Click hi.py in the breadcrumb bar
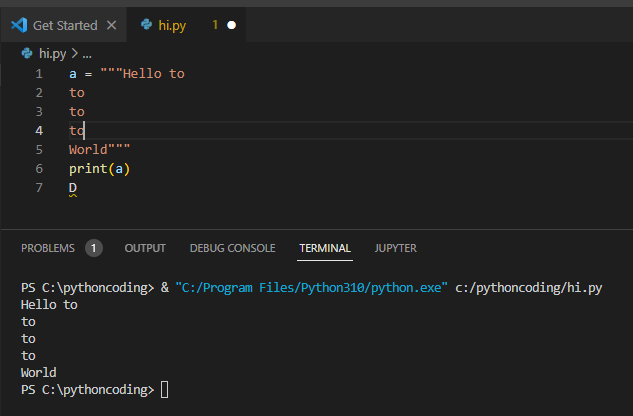The height and width of the screenshot is (416, 633). click(52, 53)
